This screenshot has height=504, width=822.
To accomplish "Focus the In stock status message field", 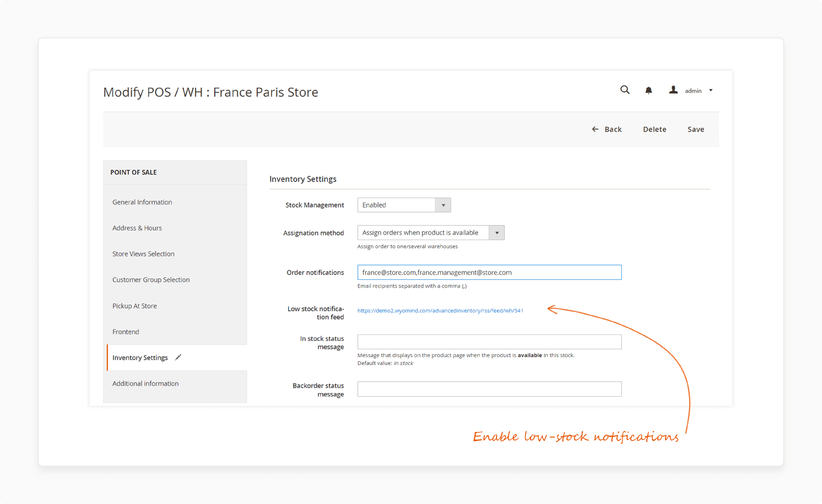I will tap(489, 342).
